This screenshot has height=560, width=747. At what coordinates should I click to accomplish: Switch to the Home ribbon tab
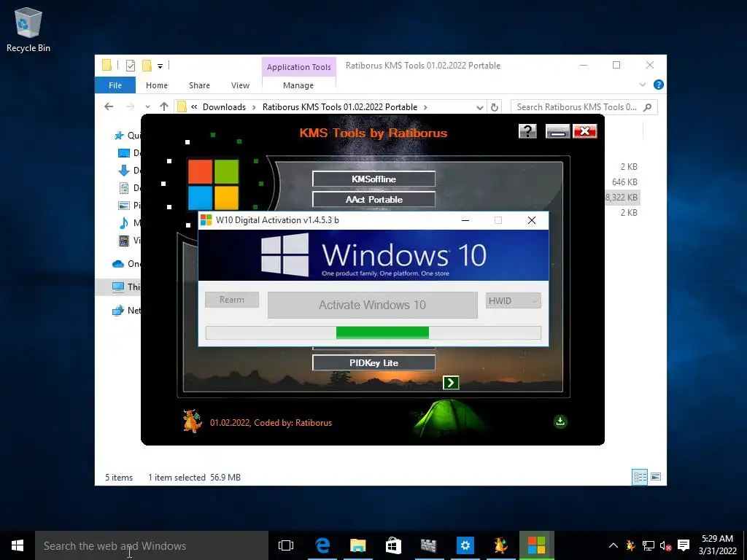(x=157, y=85)
